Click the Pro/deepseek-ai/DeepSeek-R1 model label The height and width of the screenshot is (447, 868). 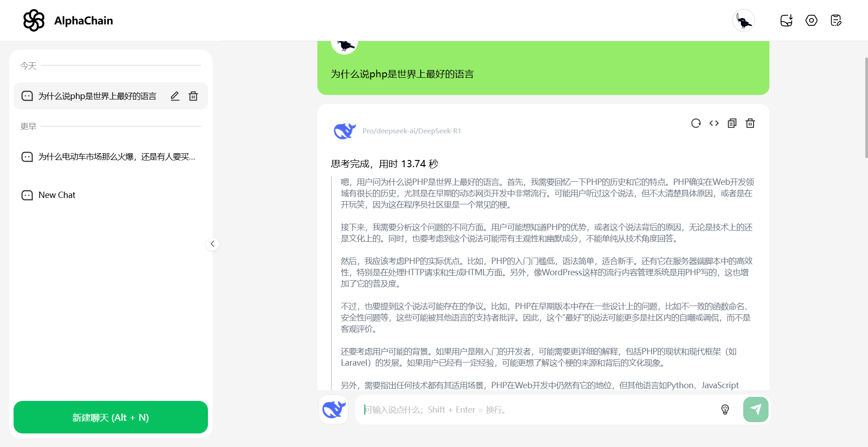click(x=412, y=131)
